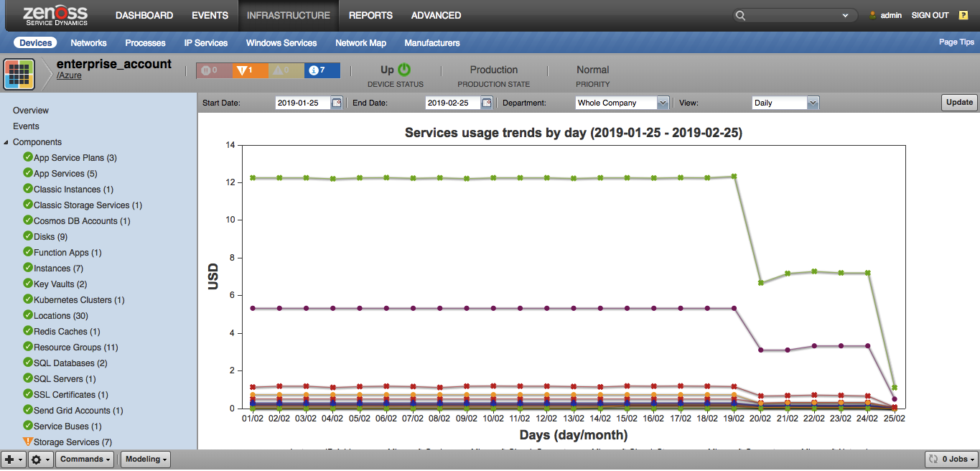The height and width of the screenshot is (471, 980).
Task: Select Kubernetes Clusters (1) component
Action: tap(80, 300)
